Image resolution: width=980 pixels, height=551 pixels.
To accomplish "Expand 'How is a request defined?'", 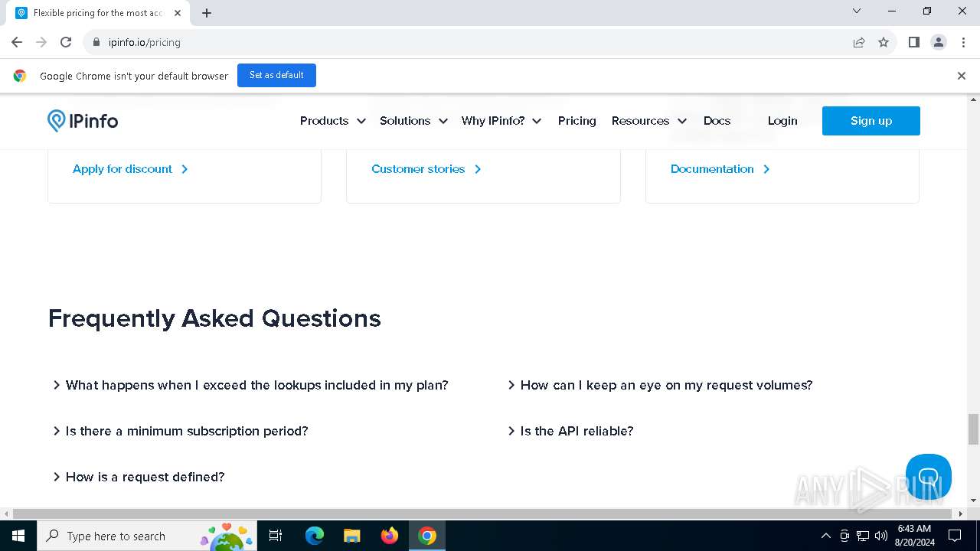I will (139, 477).
